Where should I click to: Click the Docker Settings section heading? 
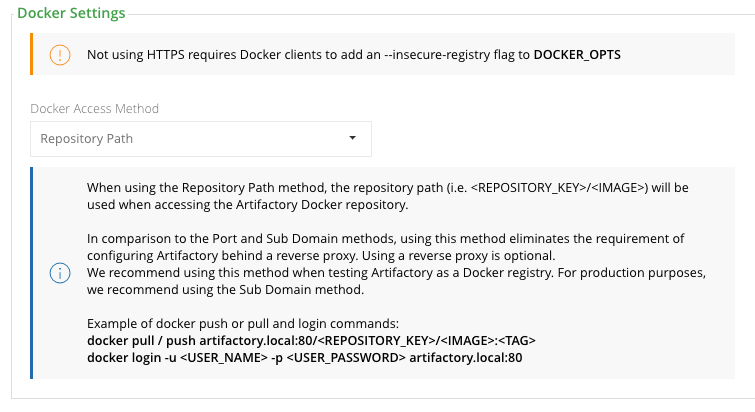click(x=71, y=13)
